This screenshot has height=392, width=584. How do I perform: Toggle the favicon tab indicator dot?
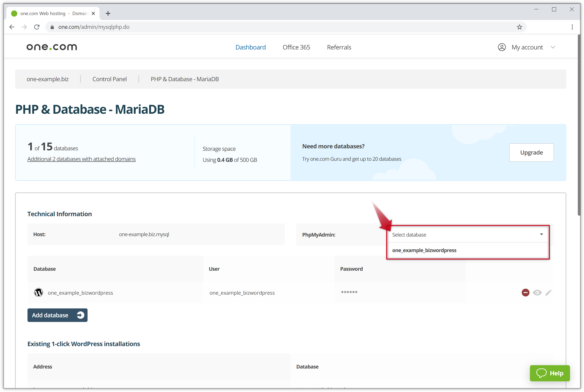pyautogui.click(x=14, y=13)
